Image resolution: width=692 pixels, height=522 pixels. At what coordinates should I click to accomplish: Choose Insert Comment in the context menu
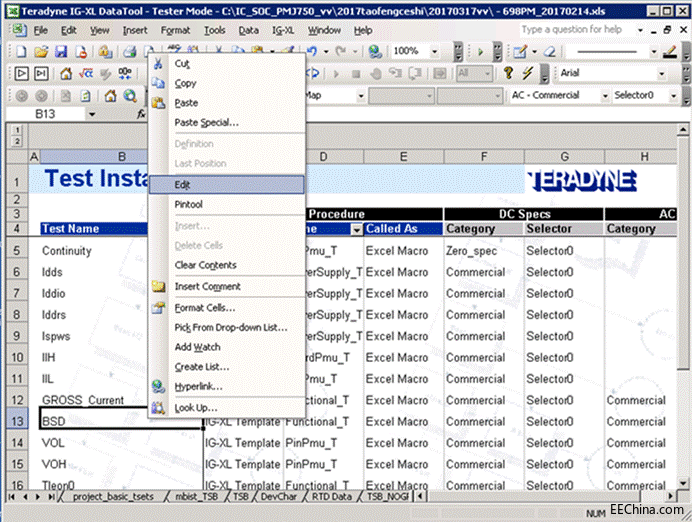[226, 286]
